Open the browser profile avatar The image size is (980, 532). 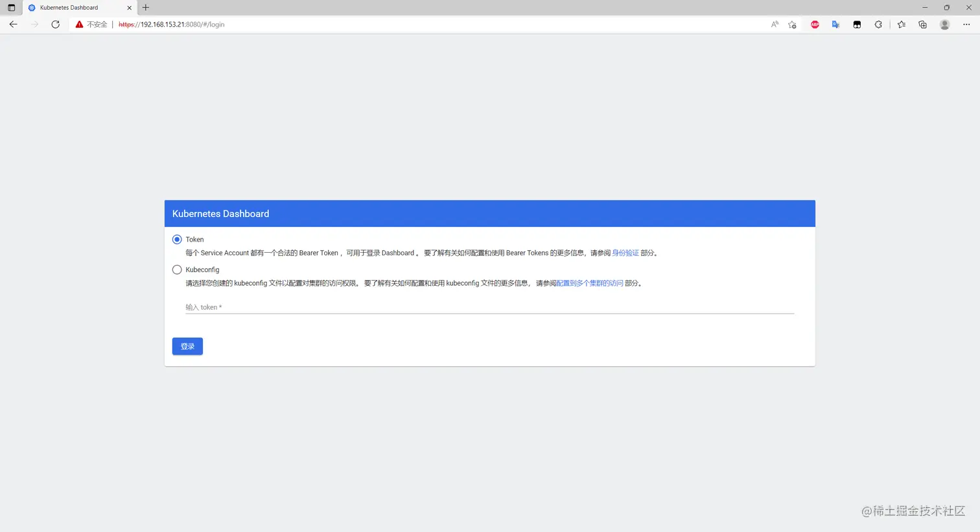945,25
